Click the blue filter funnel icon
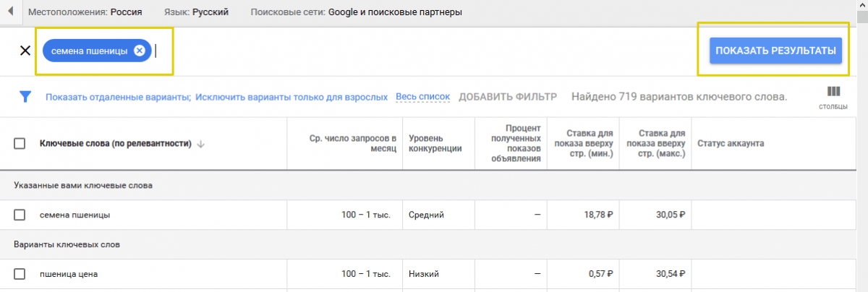 (x=25, y=97)
